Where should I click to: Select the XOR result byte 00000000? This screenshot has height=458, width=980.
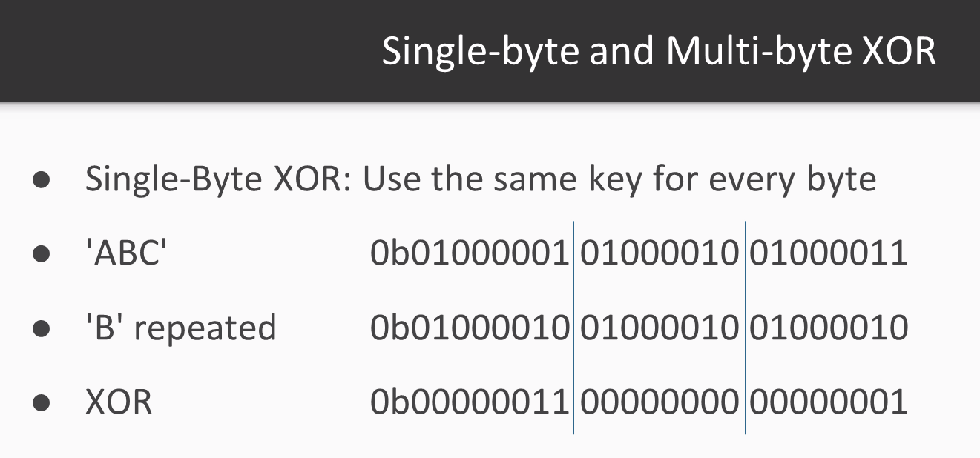pyautogui.click(x=660, y=402)
